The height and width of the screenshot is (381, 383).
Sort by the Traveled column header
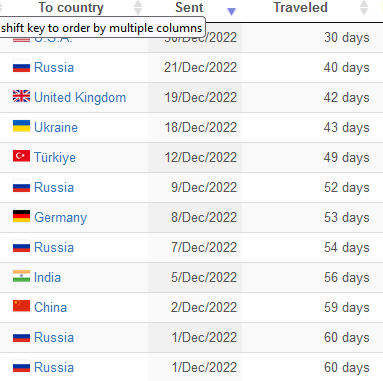(x=300, y=8)
